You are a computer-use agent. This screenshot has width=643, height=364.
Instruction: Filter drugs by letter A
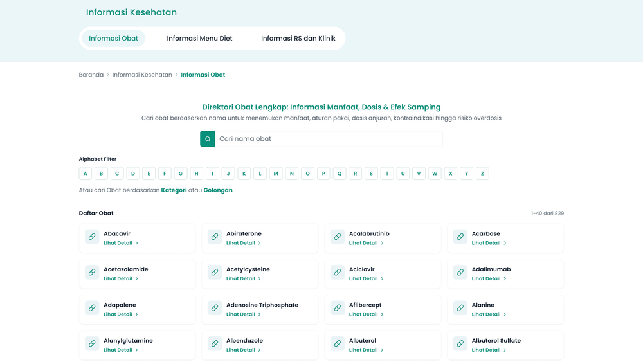(86, 174)
